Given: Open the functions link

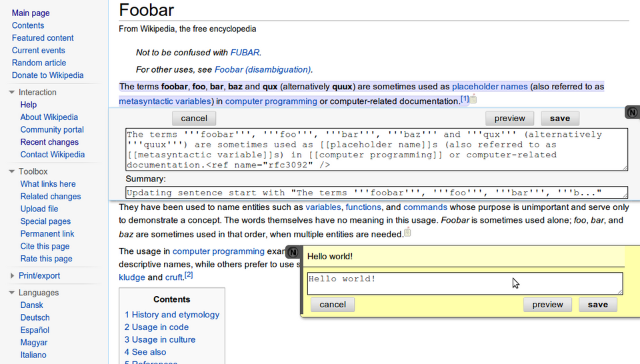Looking at the screenshot, I should click(363, 207).
